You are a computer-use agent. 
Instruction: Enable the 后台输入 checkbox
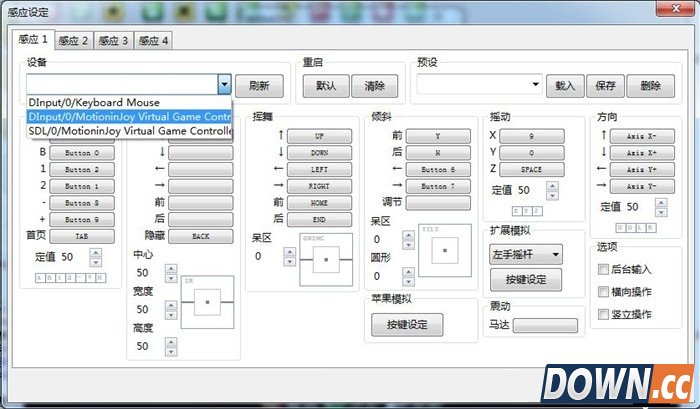tap(603, 269)
